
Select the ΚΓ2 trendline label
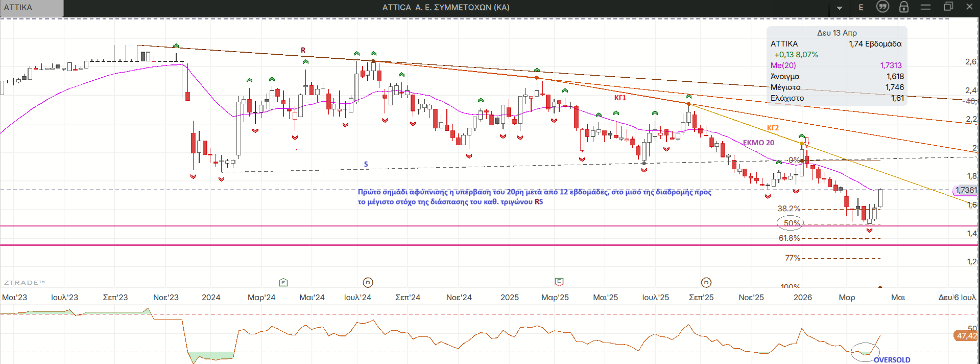point(773,128)
